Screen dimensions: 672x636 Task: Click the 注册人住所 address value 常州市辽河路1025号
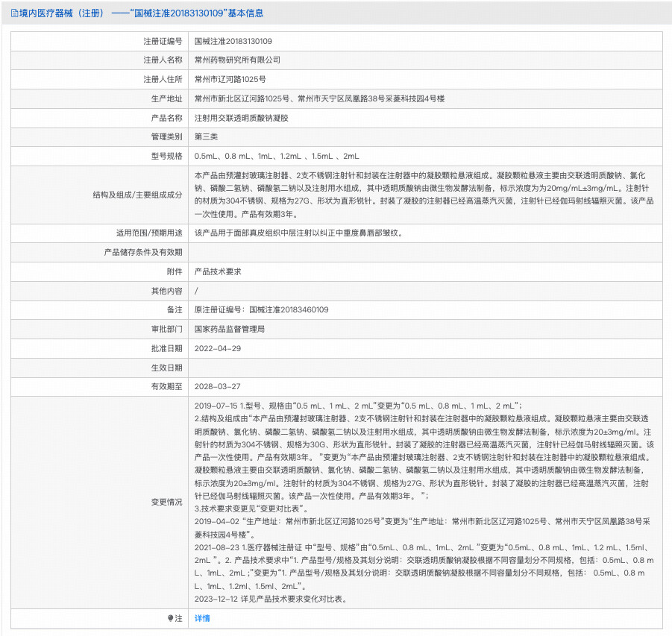tap(230, 79)
